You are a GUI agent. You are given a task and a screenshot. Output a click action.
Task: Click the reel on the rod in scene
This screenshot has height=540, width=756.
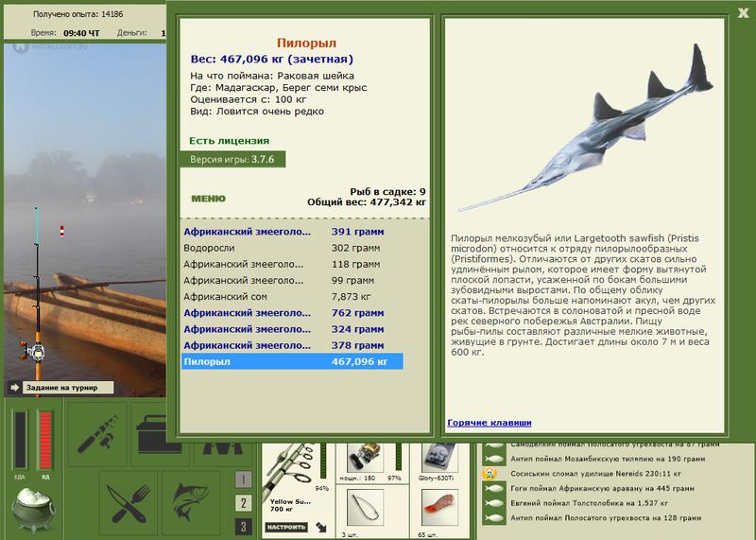click(x=33, y=351)
